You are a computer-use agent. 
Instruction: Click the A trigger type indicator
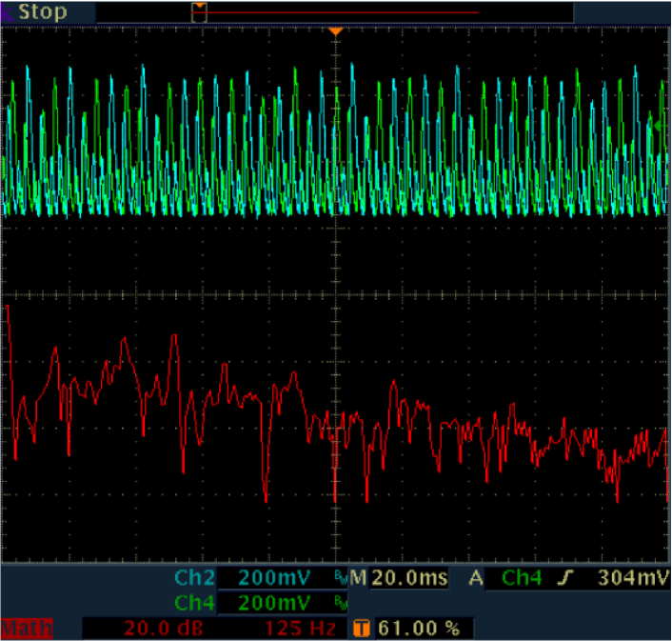tap(476, 578)
